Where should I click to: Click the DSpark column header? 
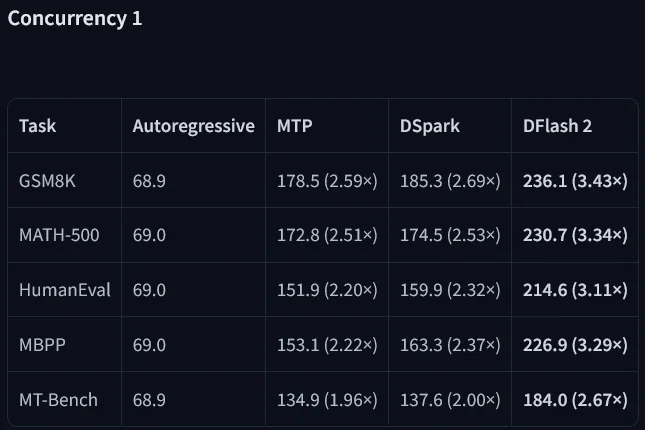pyautogui.click(x=430, y=126)
